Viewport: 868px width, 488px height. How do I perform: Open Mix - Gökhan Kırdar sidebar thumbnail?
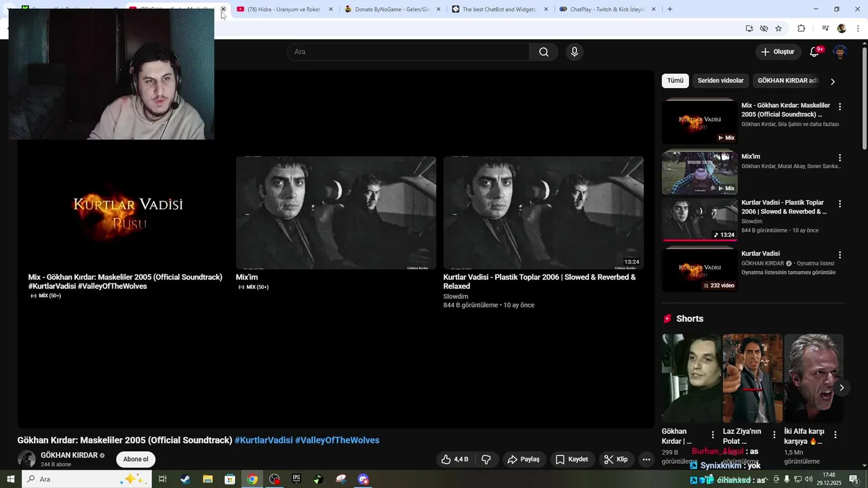[x=700, y=121]
